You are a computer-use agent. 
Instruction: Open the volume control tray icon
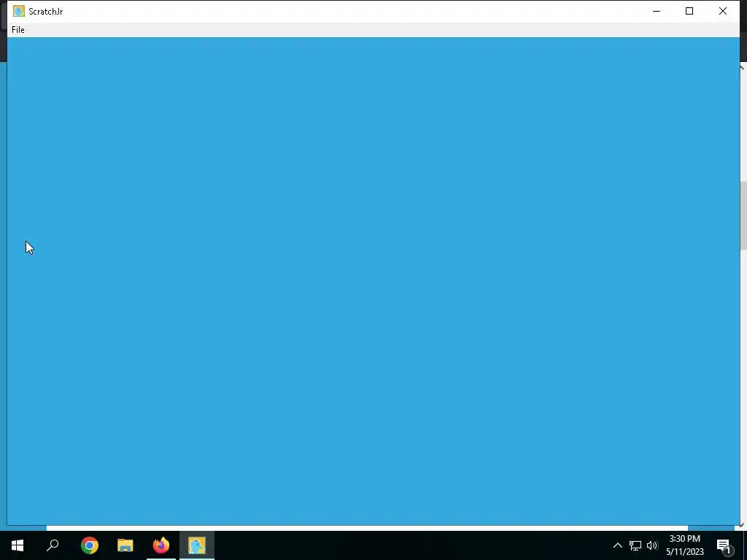652,545
